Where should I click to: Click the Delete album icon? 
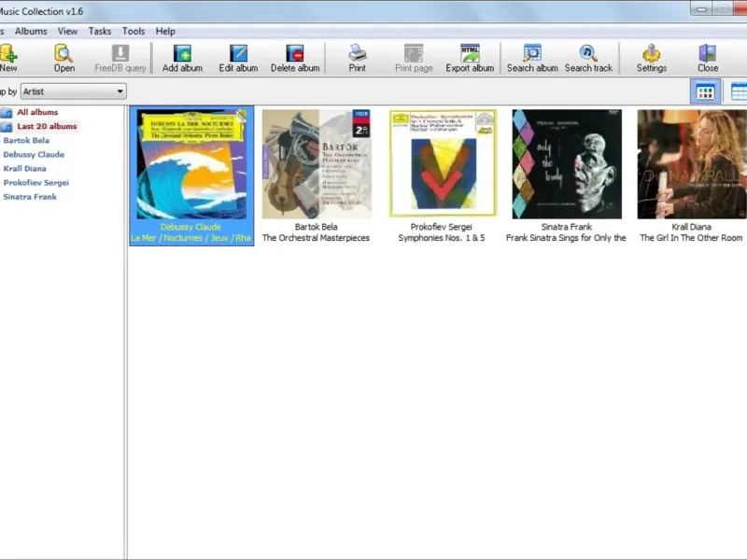[295, 53]
